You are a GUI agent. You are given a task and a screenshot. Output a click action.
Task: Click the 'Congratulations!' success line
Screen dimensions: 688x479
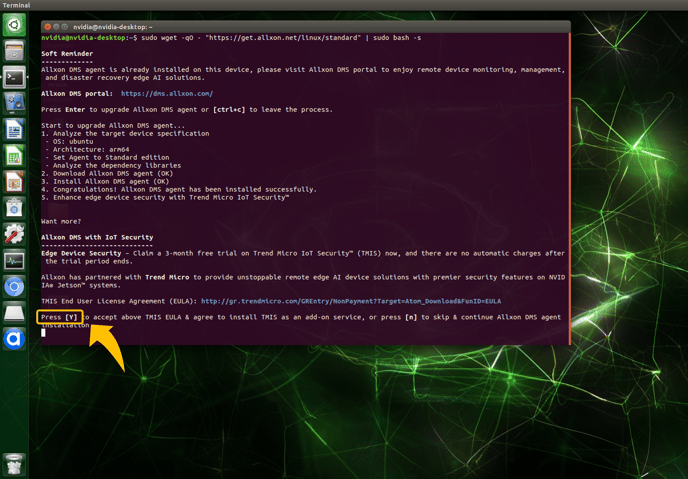click(x=179, y=189)
